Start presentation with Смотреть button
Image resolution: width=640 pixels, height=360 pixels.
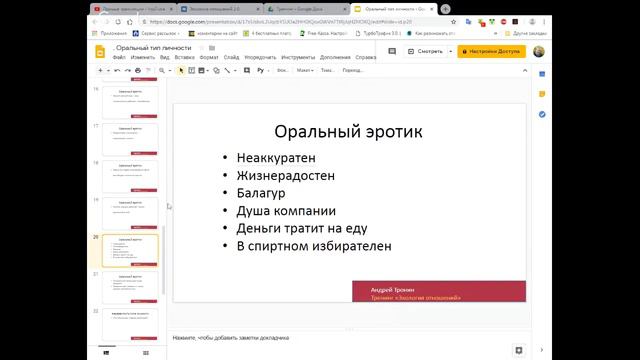425,51
